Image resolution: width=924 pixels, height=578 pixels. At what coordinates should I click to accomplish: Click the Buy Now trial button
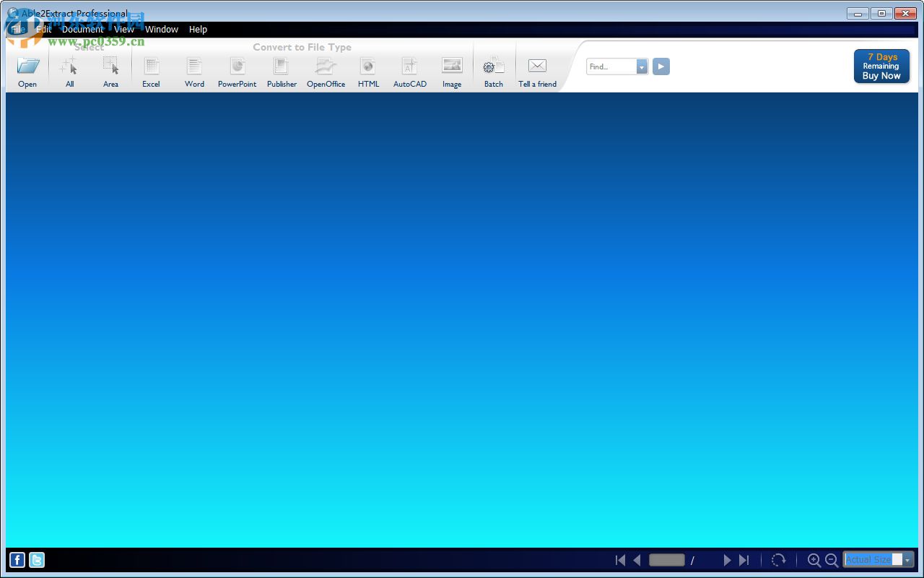881,66
